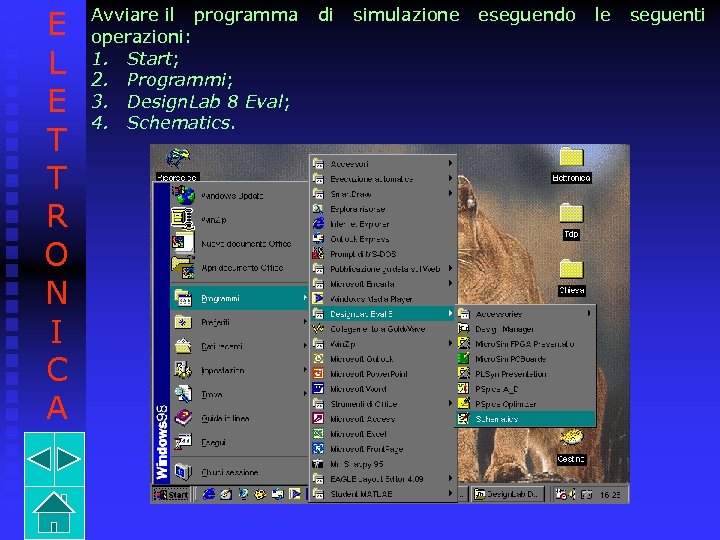Click the Collegamento a GoldWave icon
The image size is (720, 540).
(318, 329)
